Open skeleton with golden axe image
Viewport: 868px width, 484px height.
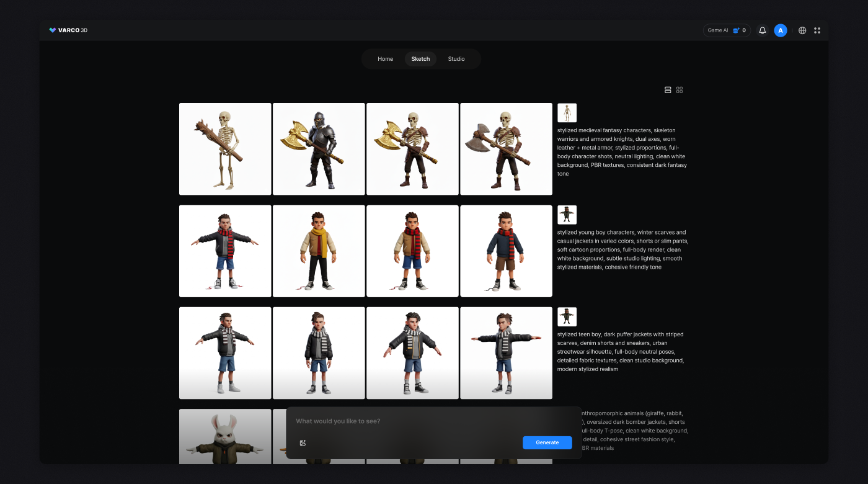click(412, 149)
